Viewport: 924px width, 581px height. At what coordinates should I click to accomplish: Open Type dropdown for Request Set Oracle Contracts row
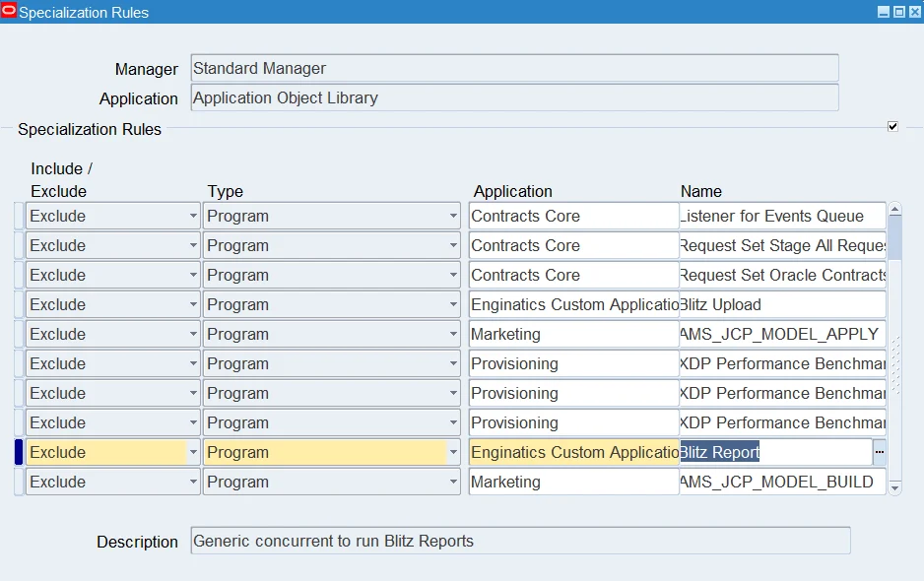[453, 275]
